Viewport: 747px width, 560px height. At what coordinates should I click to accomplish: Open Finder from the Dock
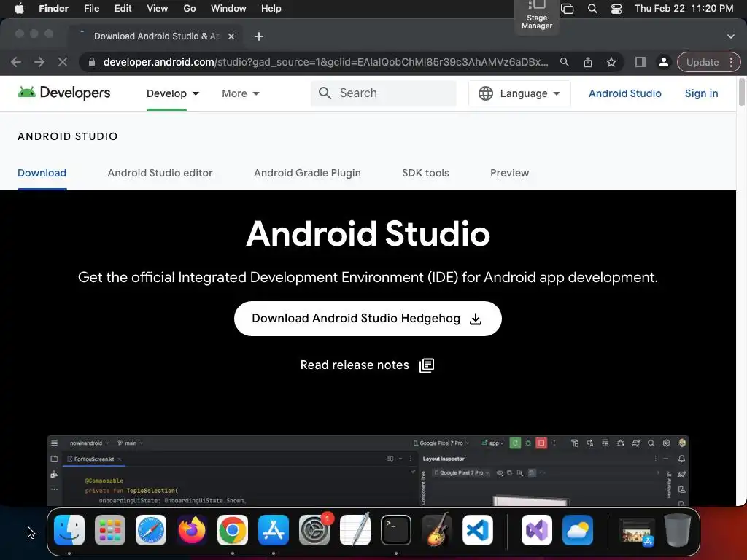(69, 530)
